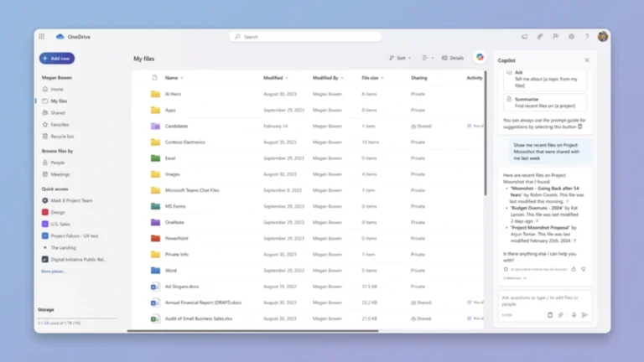Click the send arrow in Copilot chat

point(584,315)
